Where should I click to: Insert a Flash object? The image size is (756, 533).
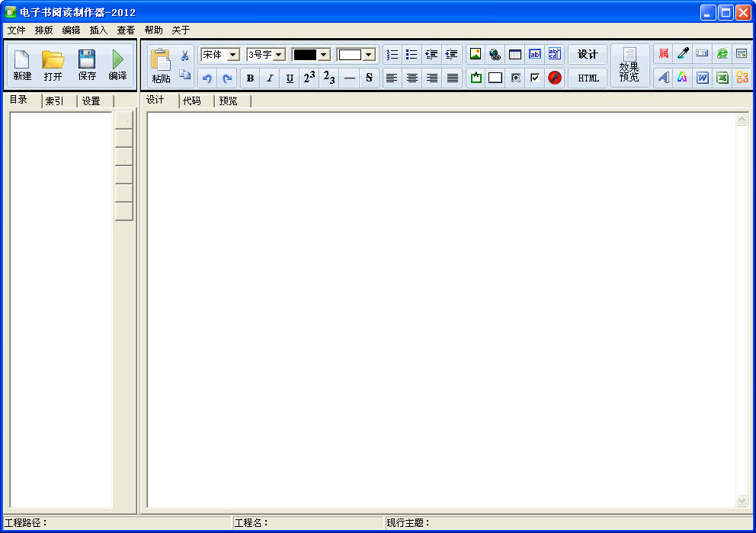coord(555,78)
